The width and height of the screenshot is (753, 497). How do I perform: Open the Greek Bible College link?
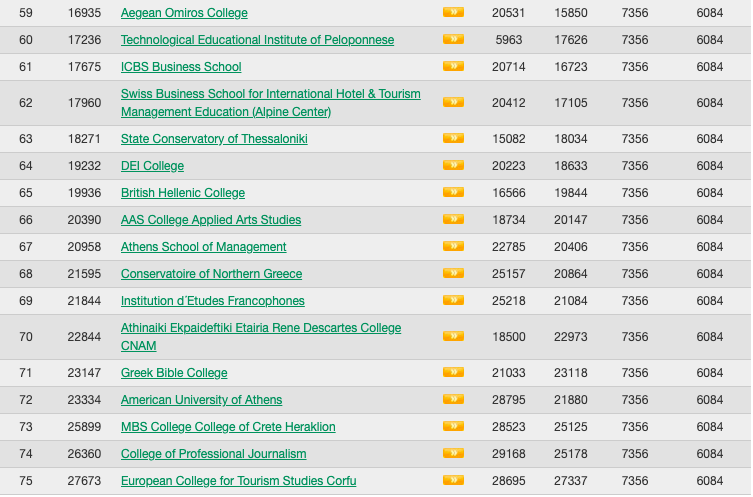tap(174, 373)
